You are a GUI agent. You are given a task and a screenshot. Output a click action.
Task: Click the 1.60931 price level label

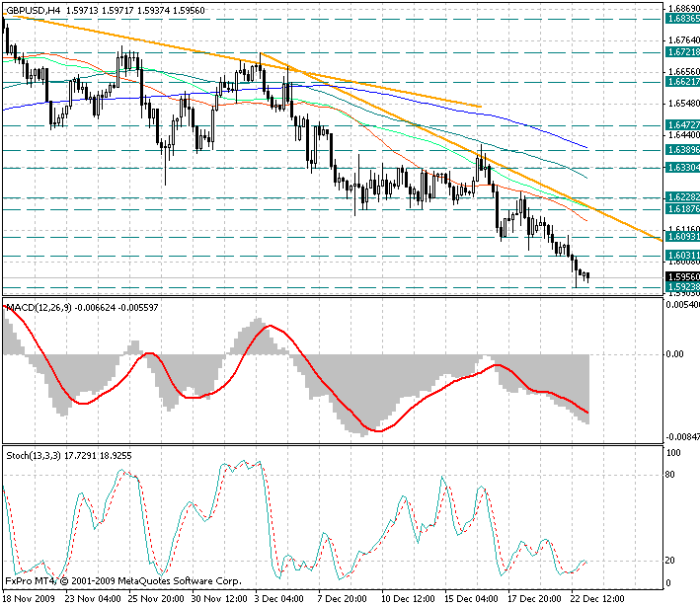[x=682, y=237]
